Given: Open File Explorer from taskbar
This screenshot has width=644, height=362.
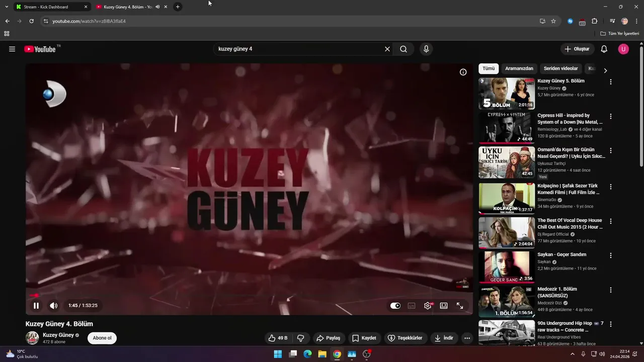Looking at the screenshot, I should point(322,354).
